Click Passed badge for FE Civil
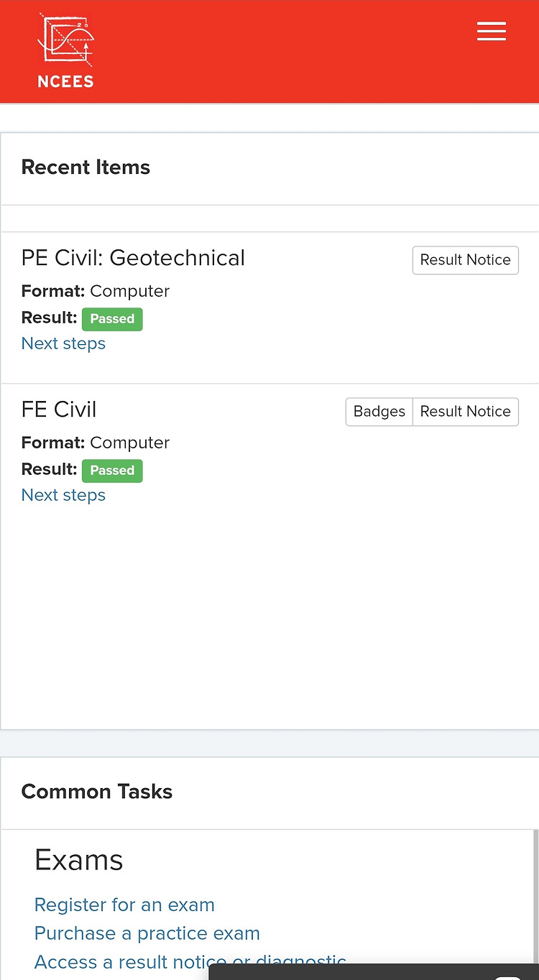The image size is (539, 980). 112,471
